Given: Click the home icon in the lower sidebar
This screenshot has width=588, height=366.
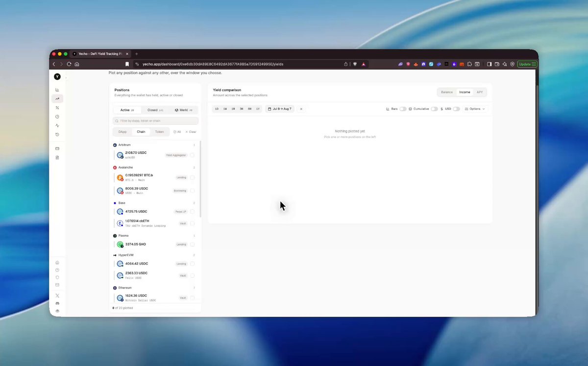Looking at the screenshot, I should (57, 263).
